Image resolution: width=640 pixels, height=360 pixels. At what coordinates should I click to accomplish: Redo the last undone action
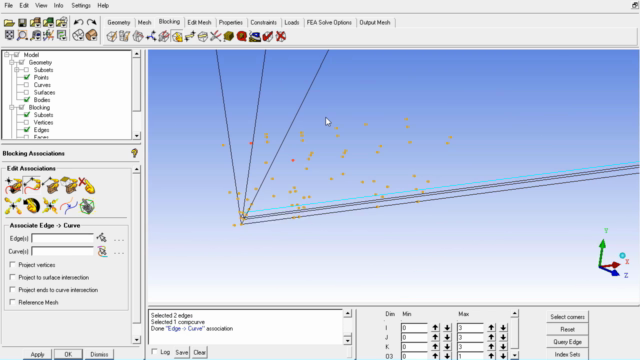click(91, 22)
